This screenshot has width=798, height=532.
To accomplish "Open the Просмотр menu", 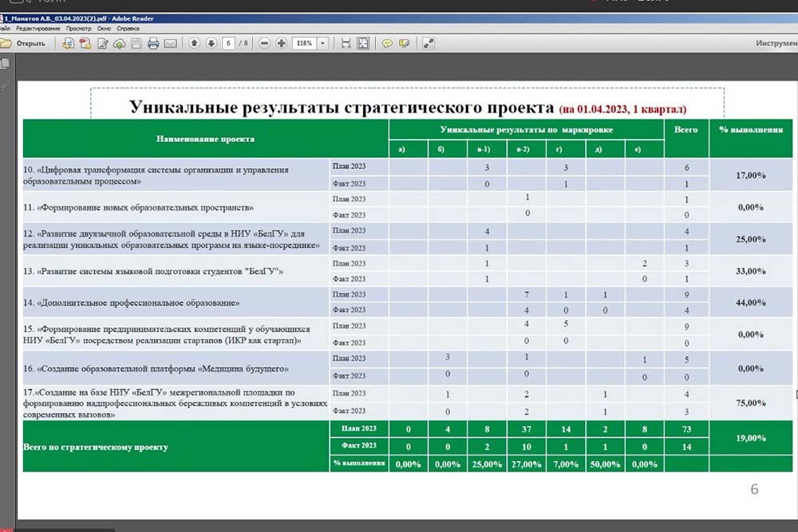I will [x=79, y=28].
